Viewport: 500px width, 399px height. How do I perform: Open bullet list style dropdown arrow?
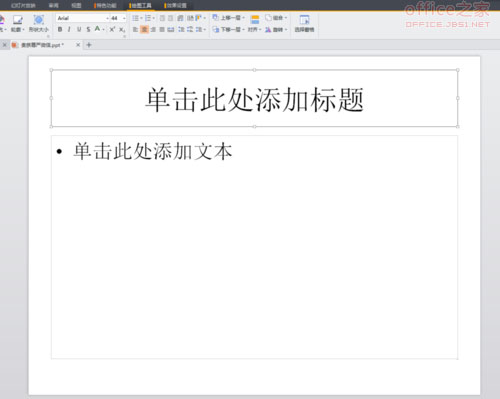tap(141, 18)
